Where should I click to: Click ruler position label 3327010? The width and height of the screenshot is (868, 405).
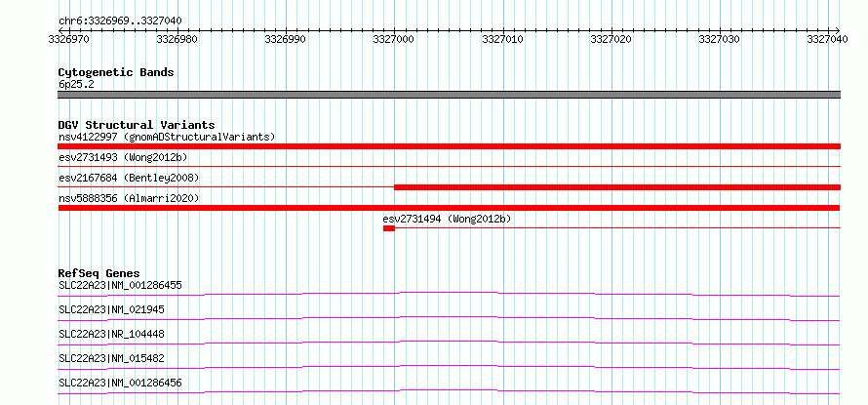[x=502, y=40]
